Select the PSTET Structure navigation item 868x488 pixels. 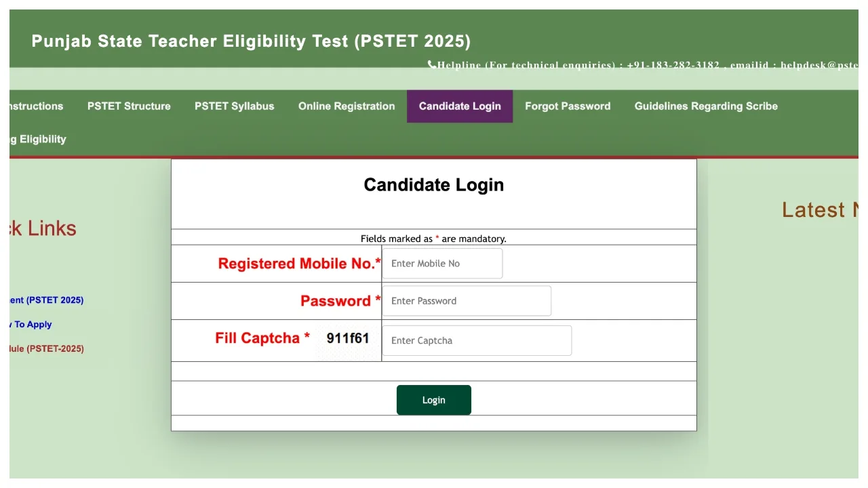(129, 106)
